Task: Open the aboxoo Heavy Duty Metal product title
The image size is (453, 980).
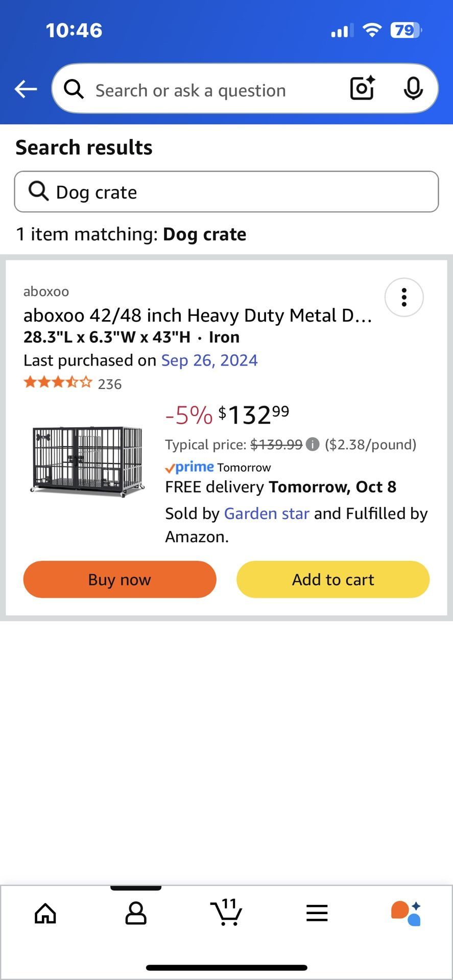Action: point(198,315)
